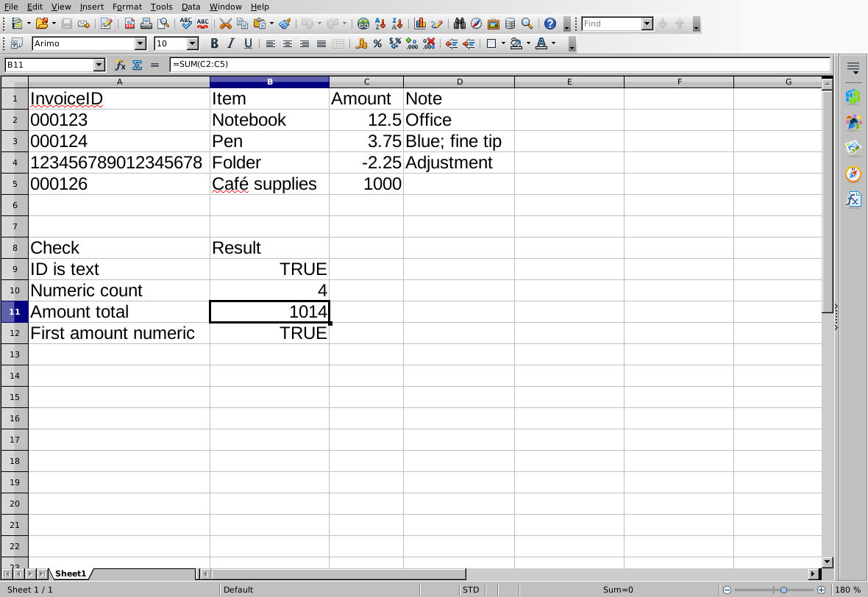This screenshot has width=868, height=597.
Task: Open the Open-file recent dropdown arrow
Action: click(x=54, y=24)
